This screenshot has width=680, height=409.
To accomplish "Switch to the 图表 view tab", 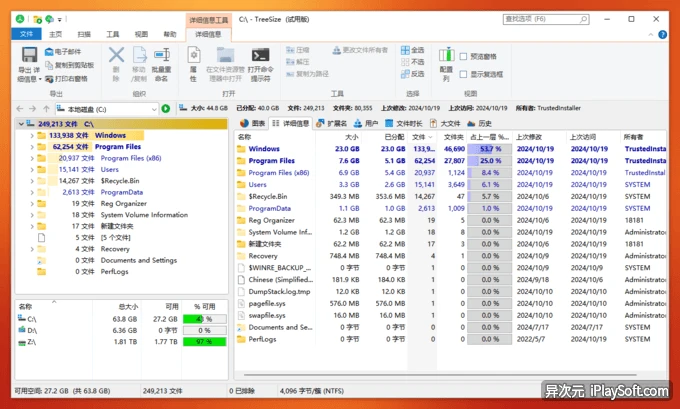I will tap(253, 124).
